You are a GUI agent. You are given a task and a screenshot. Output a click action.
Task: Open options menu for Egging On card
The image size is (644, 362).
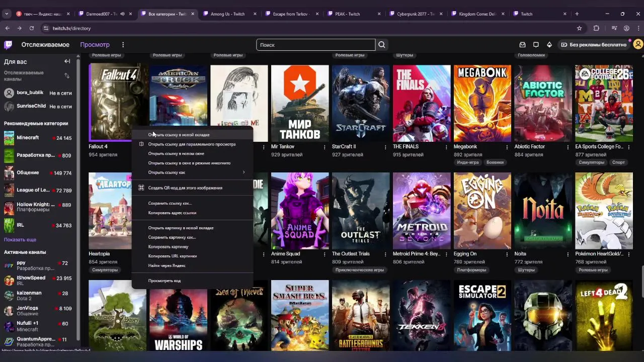coord(507,254)
